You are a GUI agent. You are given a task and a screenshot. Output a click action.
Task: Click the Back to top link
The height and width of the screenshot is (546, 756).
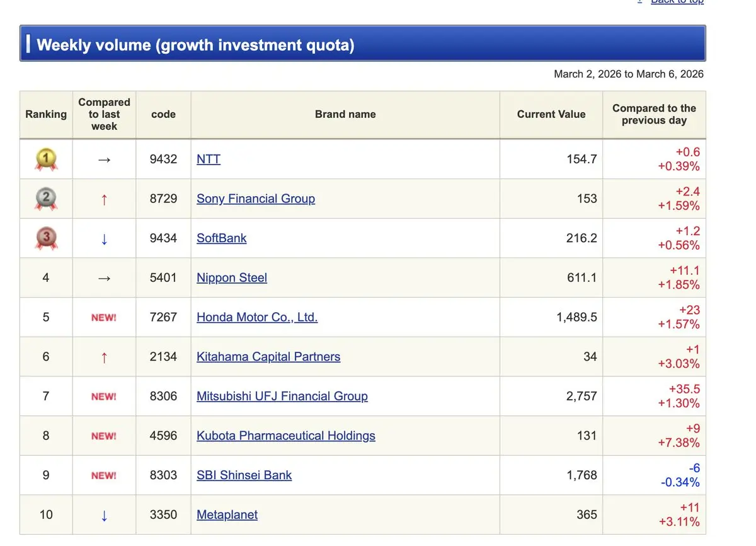click(677, 2)
